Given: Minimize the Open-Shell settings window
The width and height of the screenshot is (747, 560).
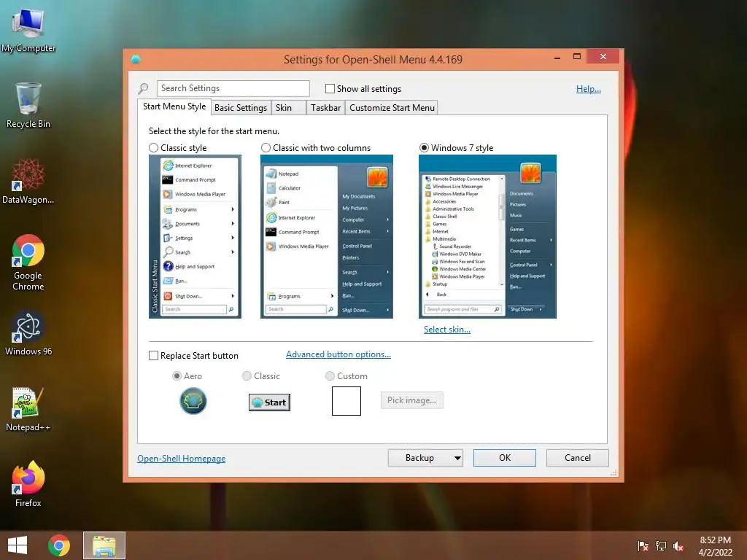Looking at the screenshot, I should [557, 57].
